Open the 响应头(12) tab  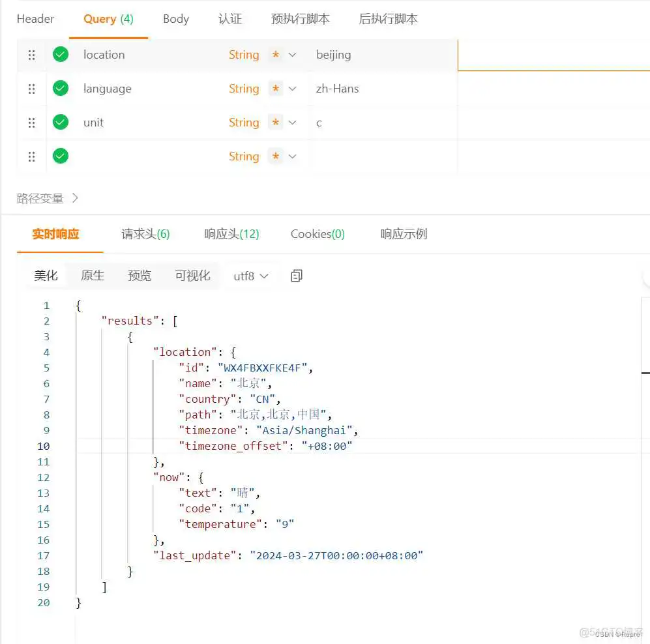[231, 234]
